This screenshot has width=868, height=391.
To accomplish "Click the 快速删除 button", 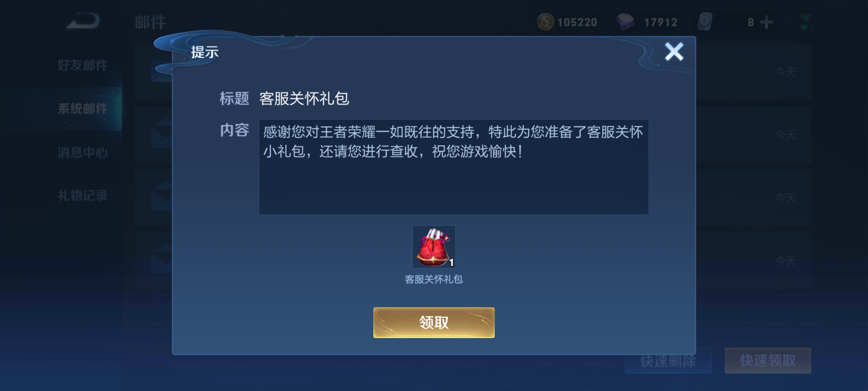I will 668,361.
